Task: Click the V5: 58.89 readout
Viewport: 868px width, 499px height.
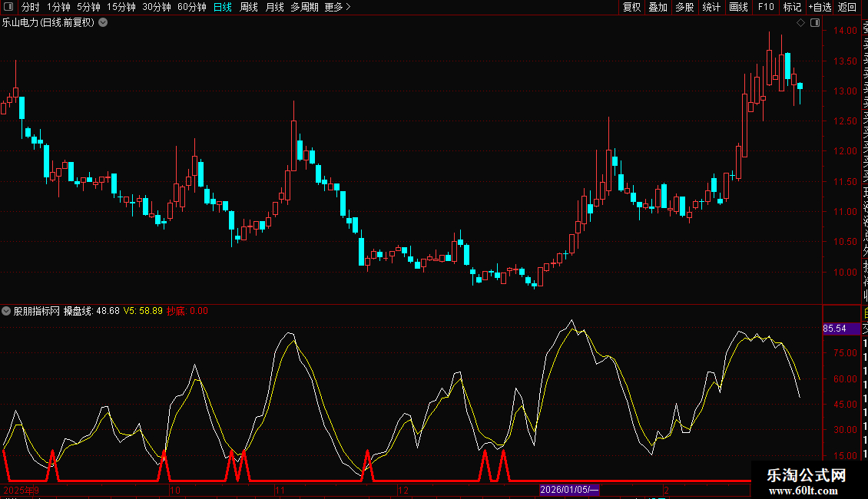Action: pos(143,311)
